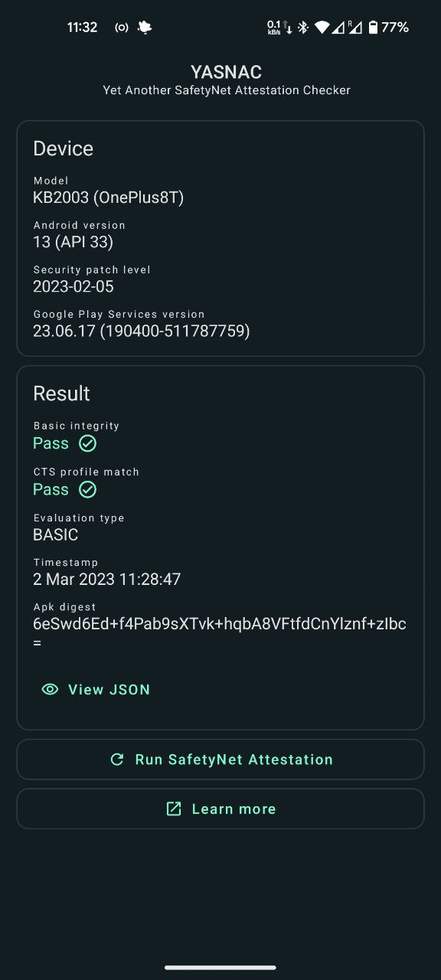Click the CTS profile match Pass checkmark icon
This screenshot has height=980, width=441.
(x=88, y=489)
